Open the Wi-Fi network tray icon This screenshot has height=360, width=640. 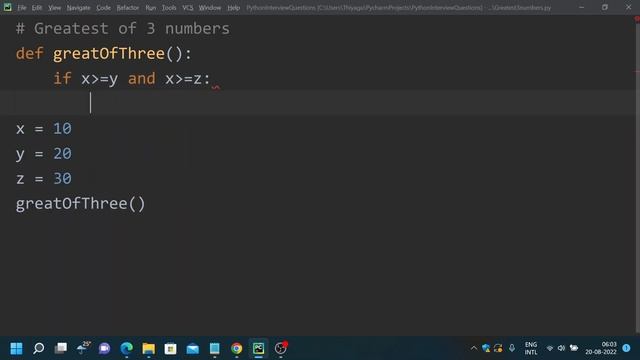click(x=550, y=348)
